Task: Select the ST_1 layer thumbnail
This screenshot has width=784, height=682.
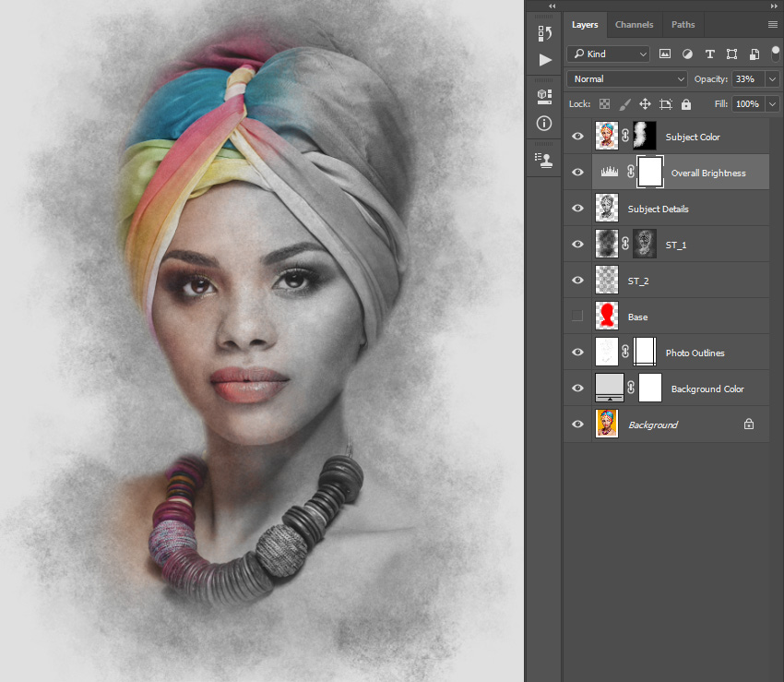Action: click(x=607, y=244)
